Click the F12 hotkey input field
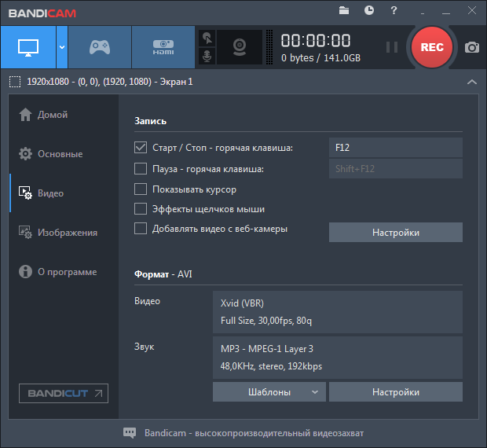 [395, 148]
